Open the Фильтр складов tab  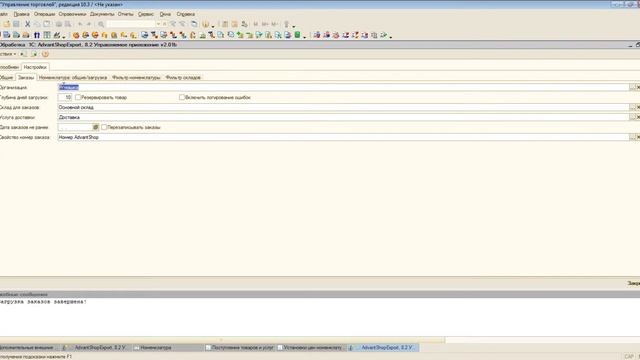183,77
